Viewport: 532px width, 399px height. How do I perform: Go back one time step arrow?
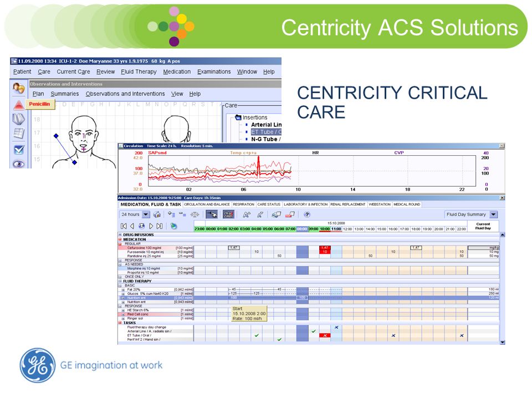click(132, 226)
